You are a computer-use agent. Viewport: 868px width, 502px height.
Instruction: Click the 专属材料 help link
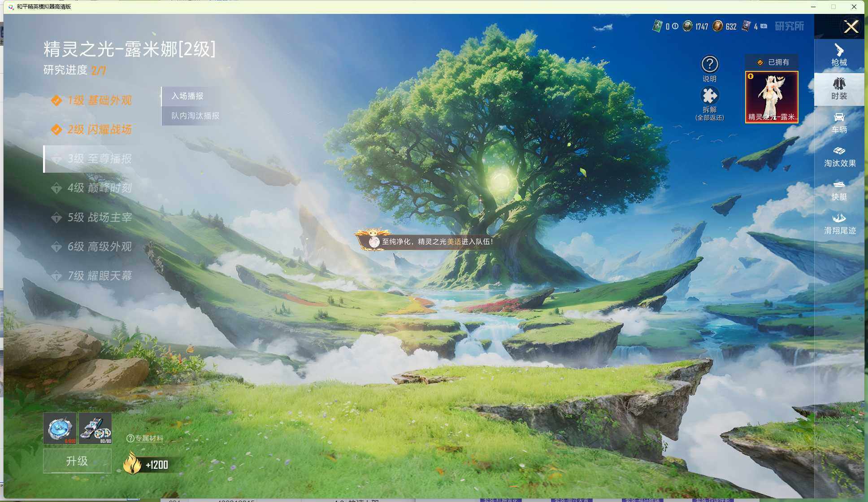[x=145, y=438]
